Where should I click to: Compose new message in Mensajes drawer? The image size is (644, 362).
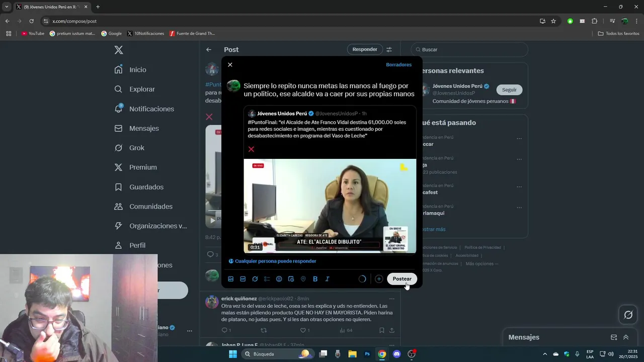pyautogui.click(x=614, y=337)
